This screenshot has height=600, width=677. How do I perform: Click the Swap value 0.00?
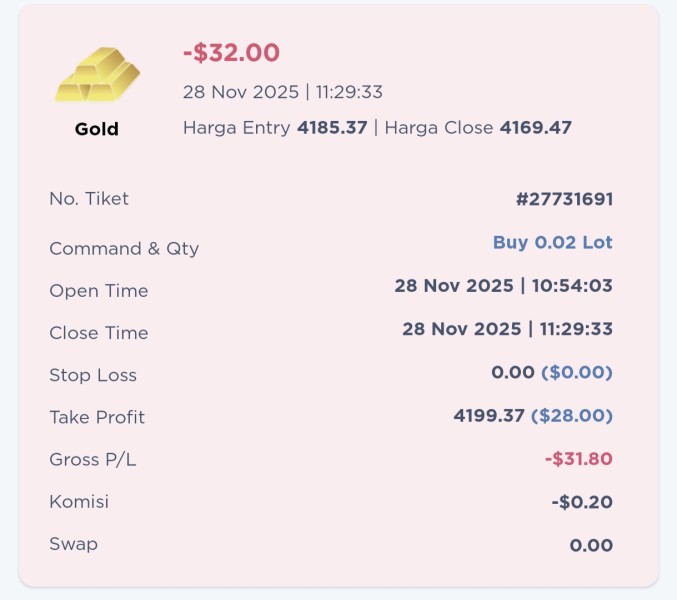click(x=591, y=545)
